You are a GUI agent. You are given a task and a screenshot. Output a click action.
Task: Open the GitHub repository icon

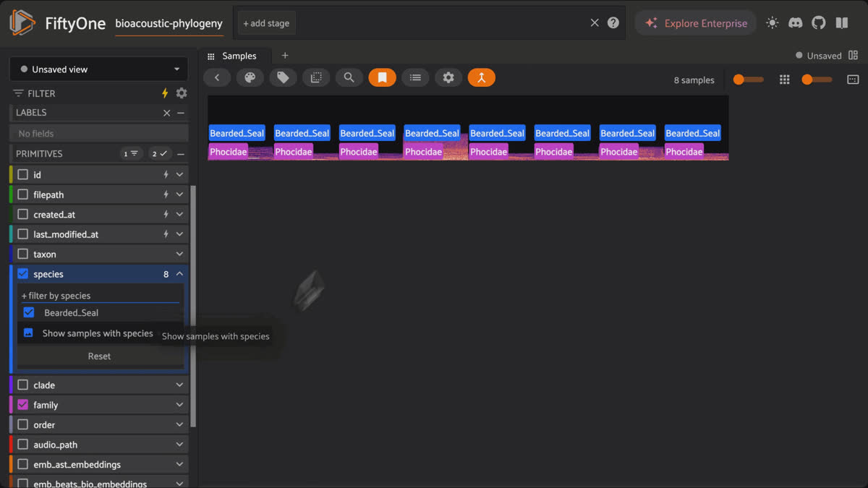(x=819, y=23)
